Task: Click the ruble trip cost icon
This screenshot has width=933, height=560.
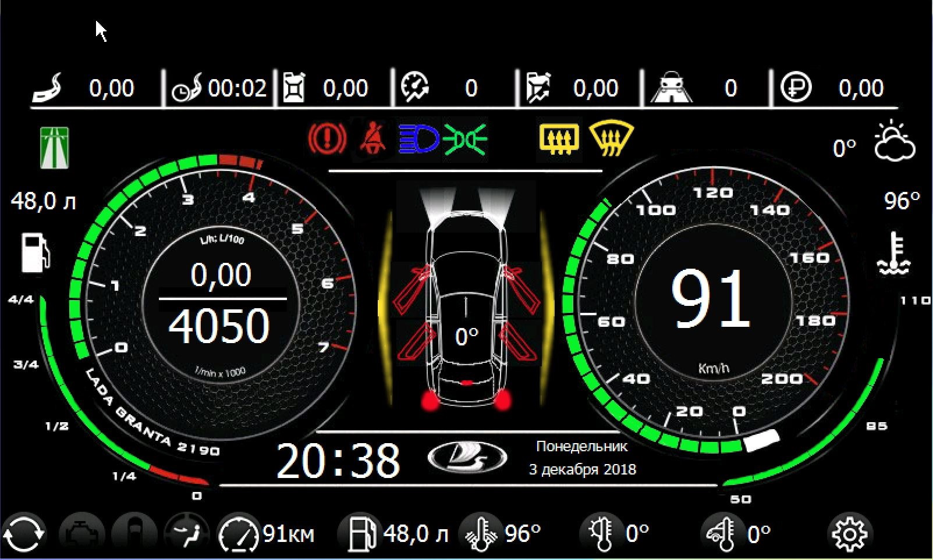Action: [x=796, y=88]
